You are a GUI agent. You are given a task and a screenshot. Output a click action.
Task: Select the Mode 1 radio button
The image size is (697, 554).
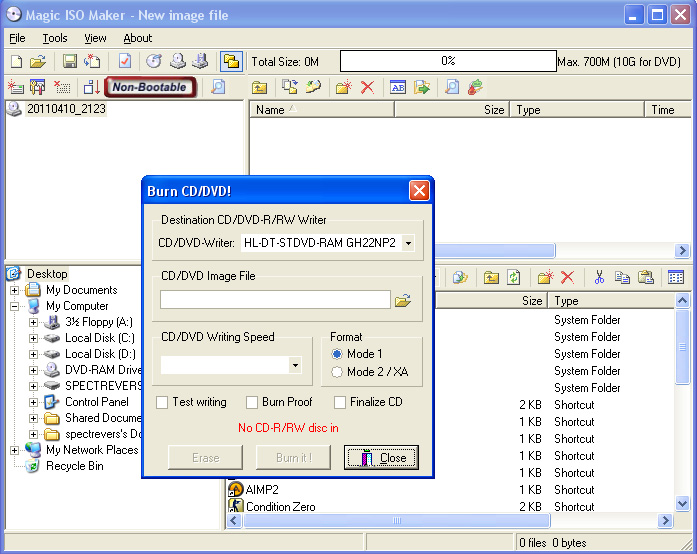337,354
